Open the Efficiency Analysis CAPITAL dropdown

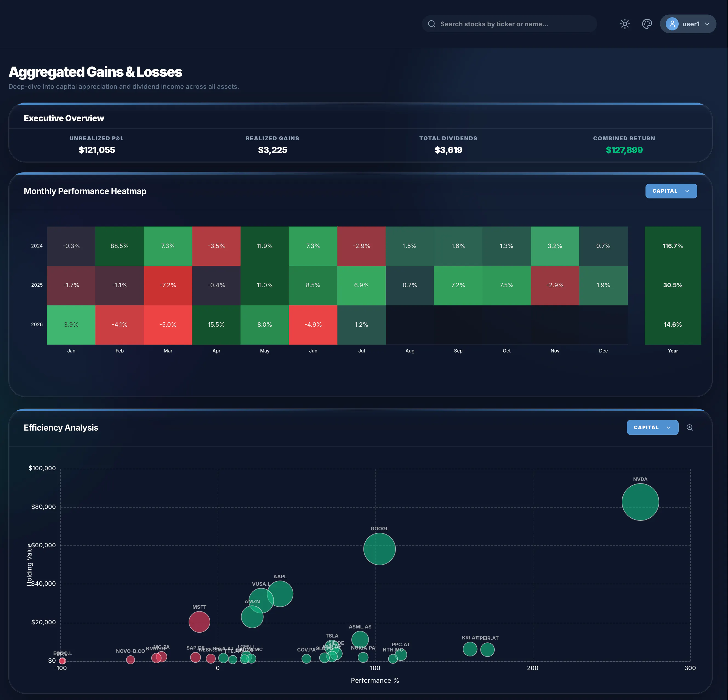(x=652, y=427)
